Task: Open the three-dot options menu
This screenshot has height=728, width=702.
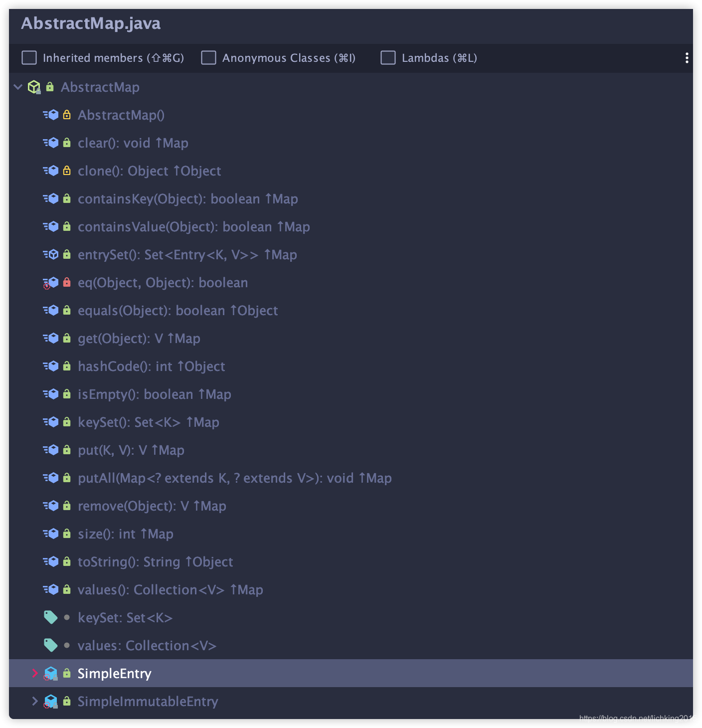Action: [x=687, y=58]
